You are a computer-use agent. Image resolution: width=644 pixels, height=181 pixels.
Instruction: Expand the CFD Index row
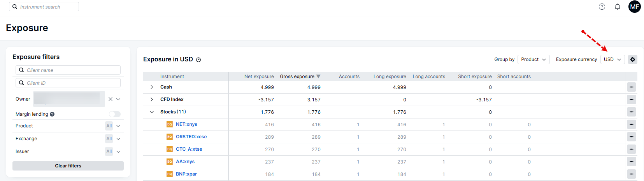click(x=152, y=99)
